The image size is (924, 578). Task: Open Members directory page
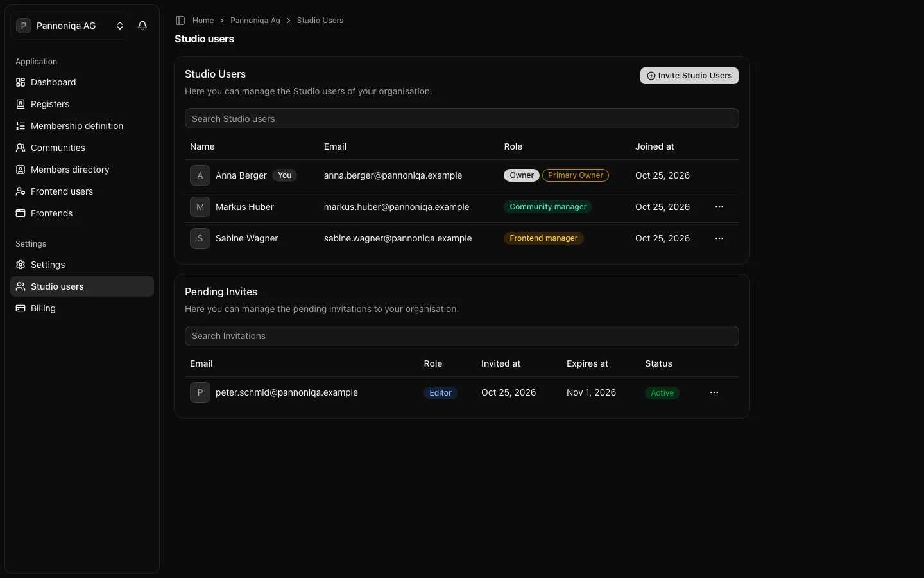click(82, 170)
